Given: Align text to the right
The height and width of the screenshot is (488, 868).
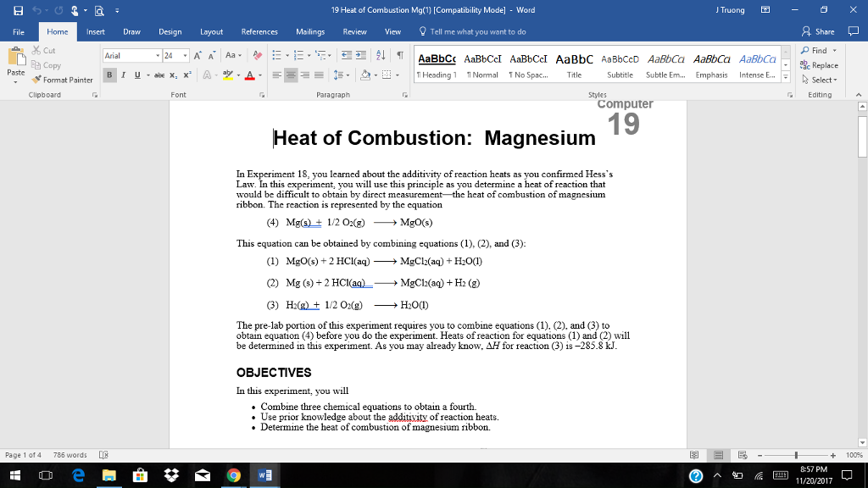Looking at the screenshot, I should coord(305,75).
